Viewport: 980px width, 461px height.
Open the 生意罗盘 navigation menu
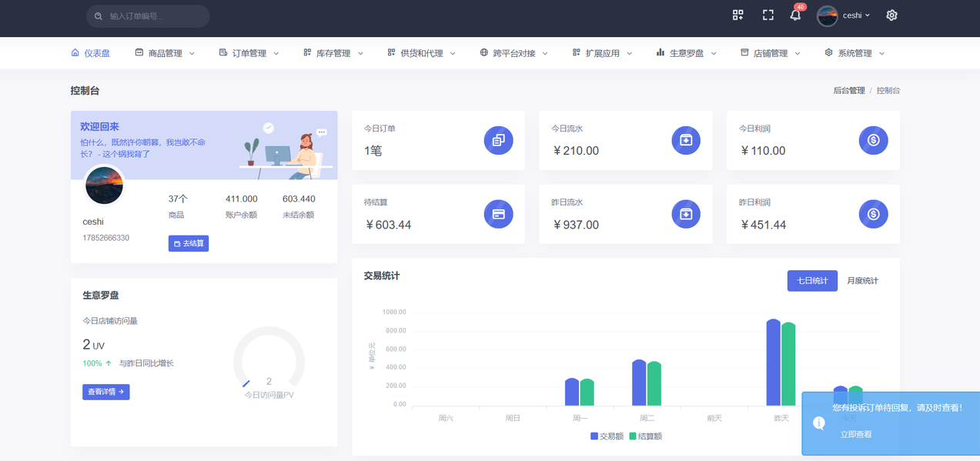[x=686, y=53]
